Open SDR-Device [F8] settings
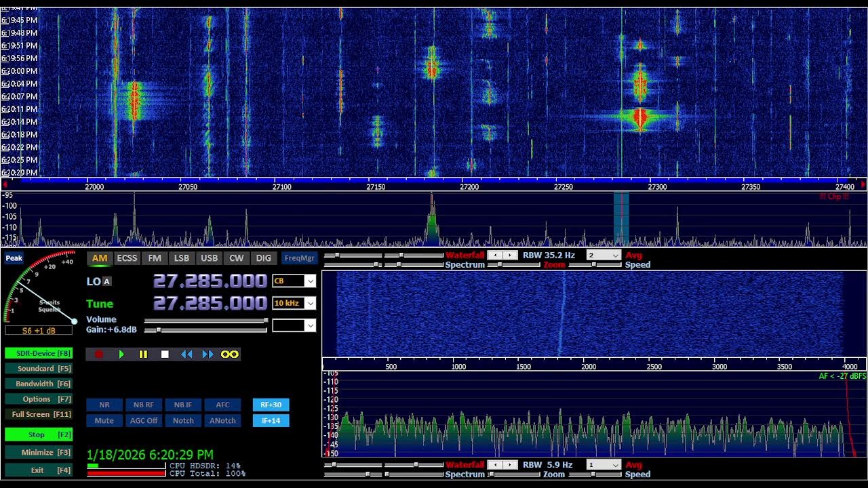Viewport: 868px width, 488px height. click(x=39, y=353)
